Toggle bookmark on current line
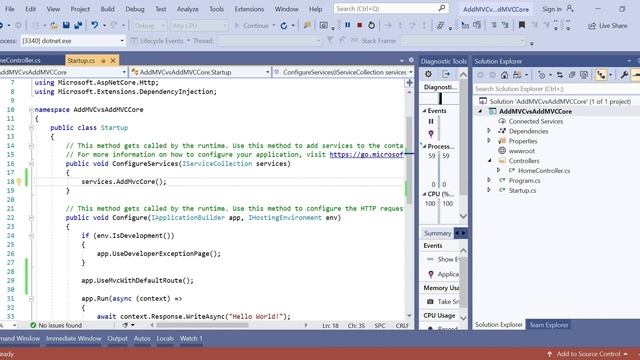The width and height of the screenshot is (640, 360). 522,25
